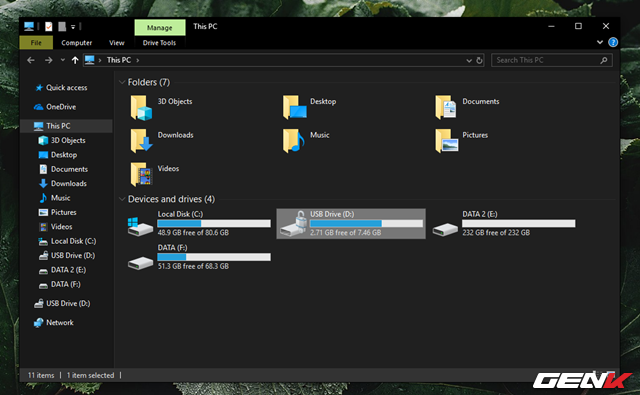Click DATA 2 (E:) capacity bar

click(518, 224)
